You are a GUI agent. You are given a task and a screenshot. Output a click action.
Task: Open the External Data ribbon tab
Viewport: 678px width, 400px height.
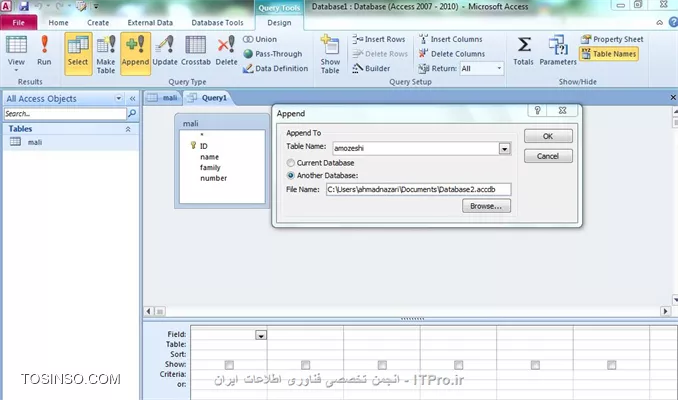(x=151, y=22)
